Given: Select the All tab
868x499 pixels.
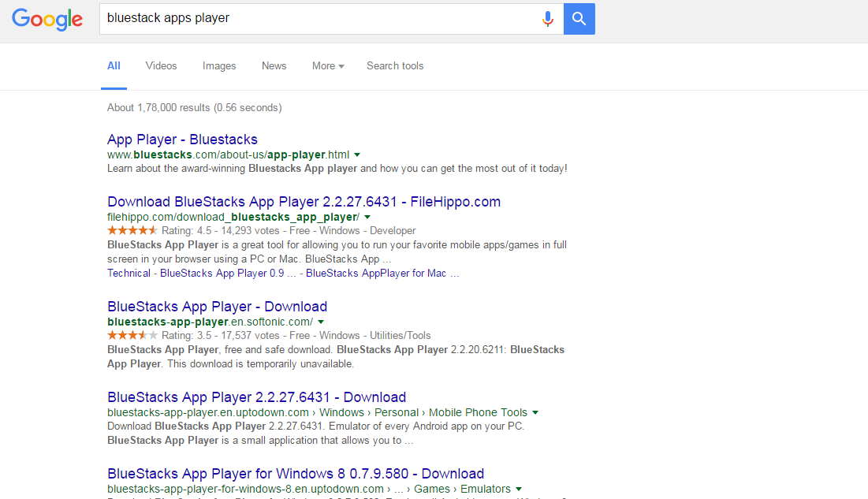Looking at the screenshot, I should [x=114, y=66].
